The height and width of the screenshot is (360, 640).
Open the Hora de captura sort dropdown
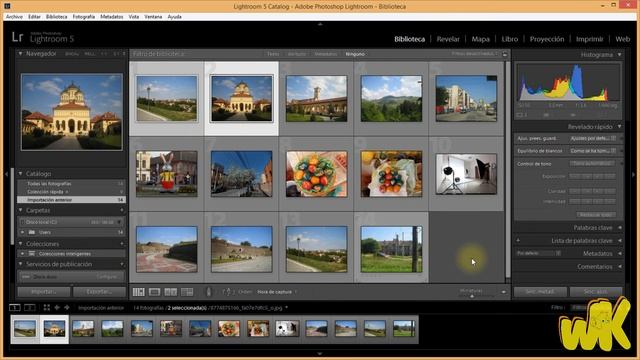click(x=277, y=292)
